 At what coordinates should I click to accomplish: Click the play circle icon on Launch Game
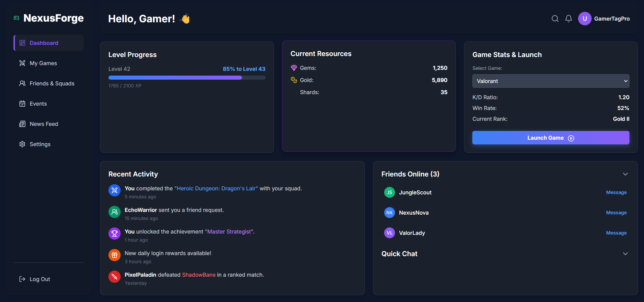(571, 138)
